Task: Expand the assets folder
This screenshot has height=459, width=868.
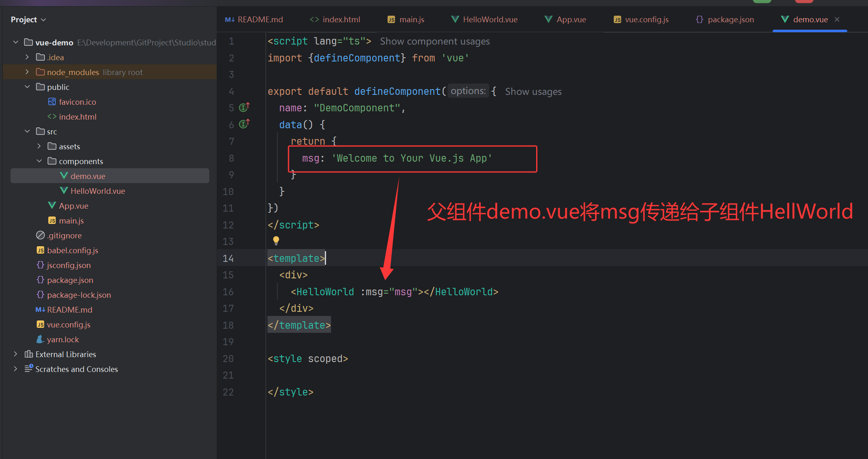Action: pos(39,146)
